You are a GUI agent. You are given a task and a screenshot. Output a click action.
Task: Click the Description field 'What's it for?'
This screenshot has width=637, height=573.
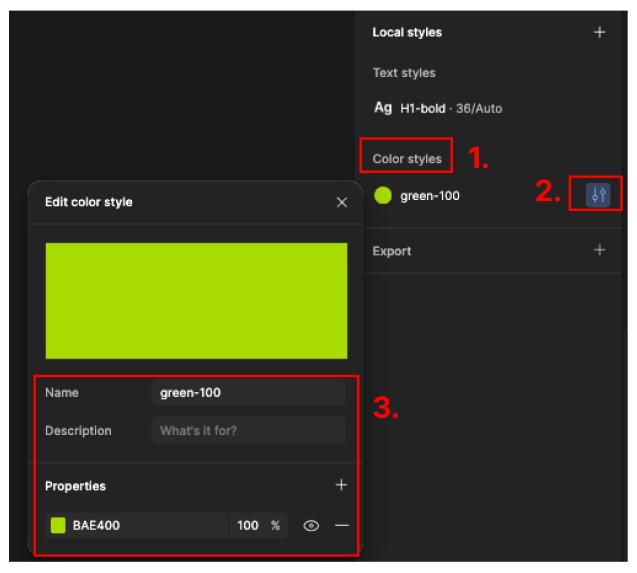(249, 430)
